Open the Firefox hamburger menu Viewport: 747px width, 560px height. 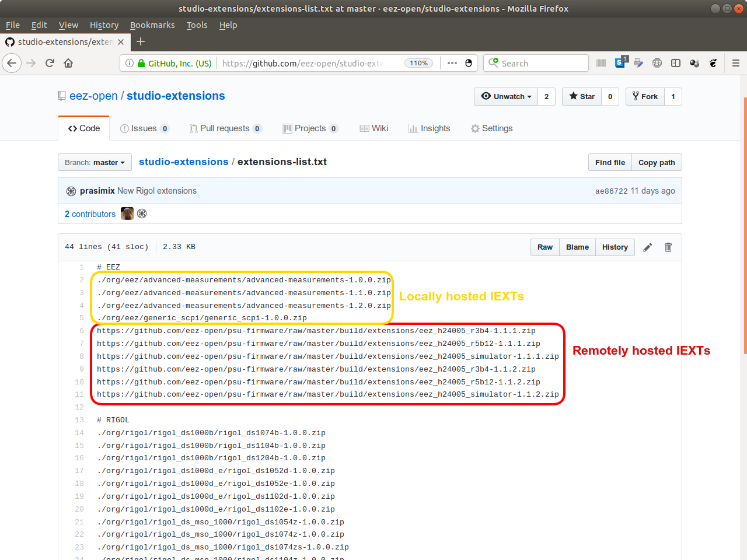click(736, 63)
